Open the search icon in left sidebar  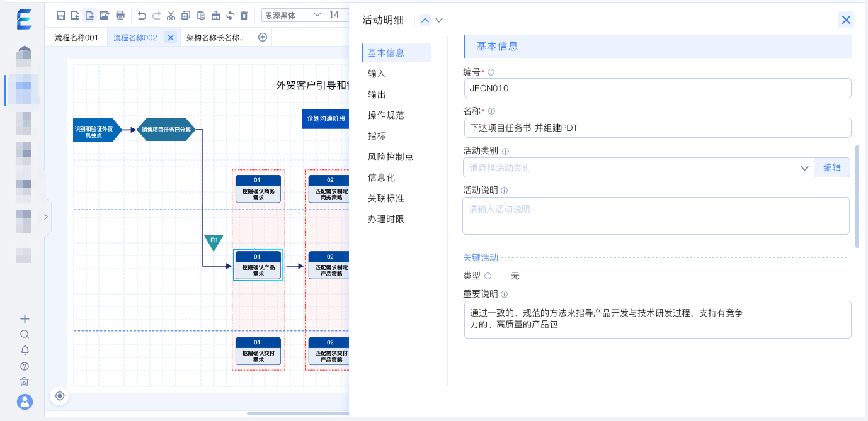25,334
